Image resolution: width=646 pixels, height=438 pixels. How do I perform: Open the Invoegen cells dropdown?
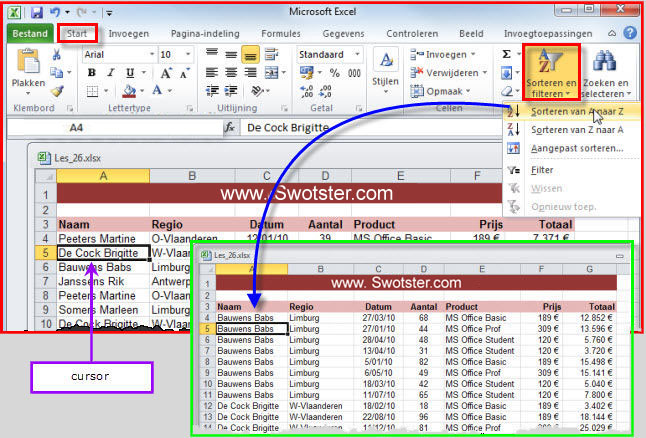point(443,54)
